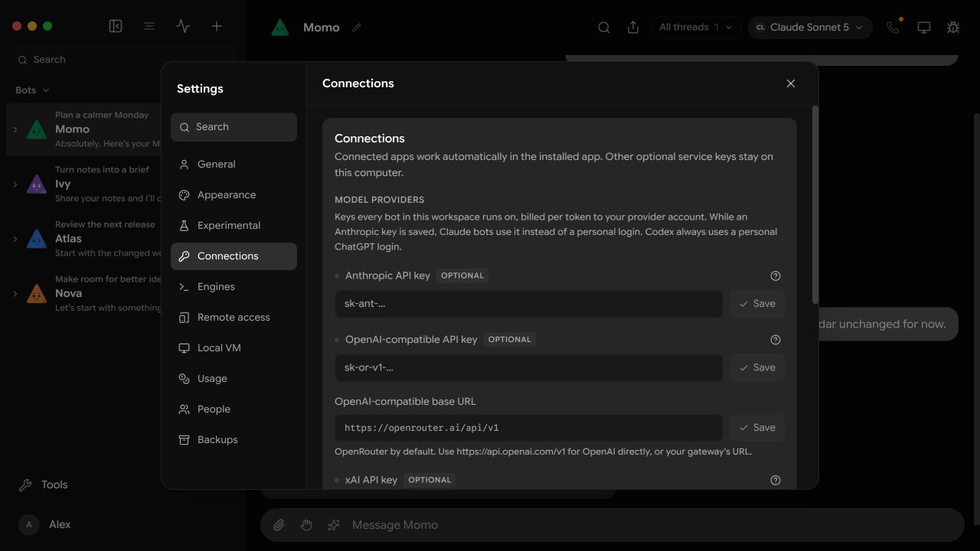Click the Settings search field
The height and width of the screenshot is (551, 980).
point(234,127)
